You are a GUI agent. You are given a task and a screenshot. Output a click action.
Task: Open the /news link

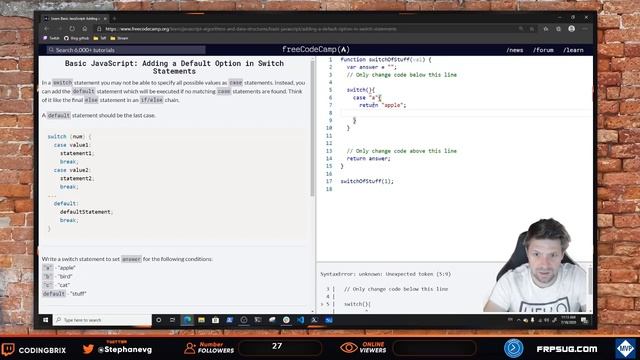tap(515, 50)
